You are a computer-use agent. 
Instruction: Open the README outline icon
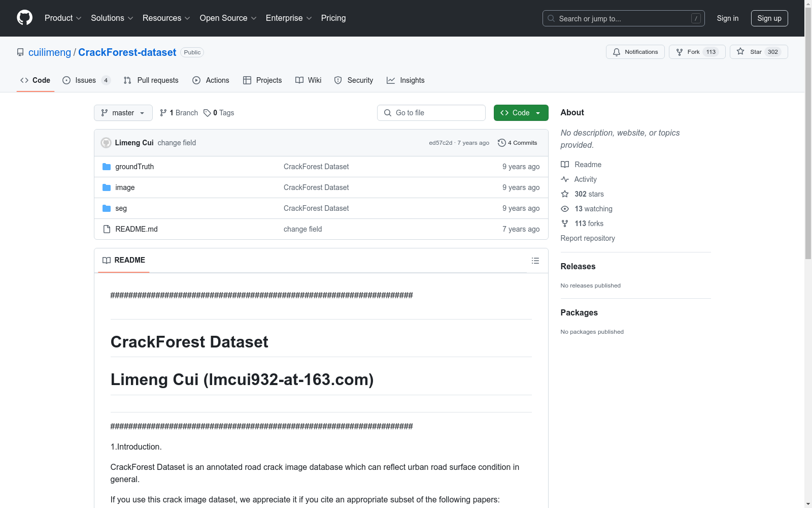click(x=535, y=261)
